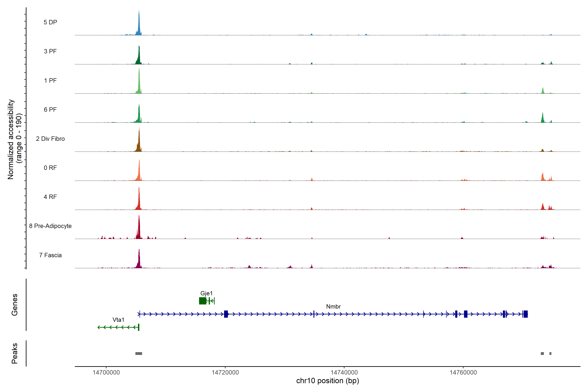Click the first large Nmbr exon block
Viewport: 588px width, 392px height.
tap(226, 314)
